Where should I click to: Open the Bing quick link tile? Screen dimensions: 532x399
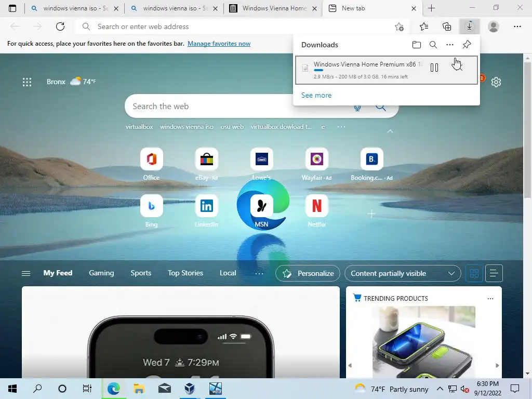coord(151,206)
